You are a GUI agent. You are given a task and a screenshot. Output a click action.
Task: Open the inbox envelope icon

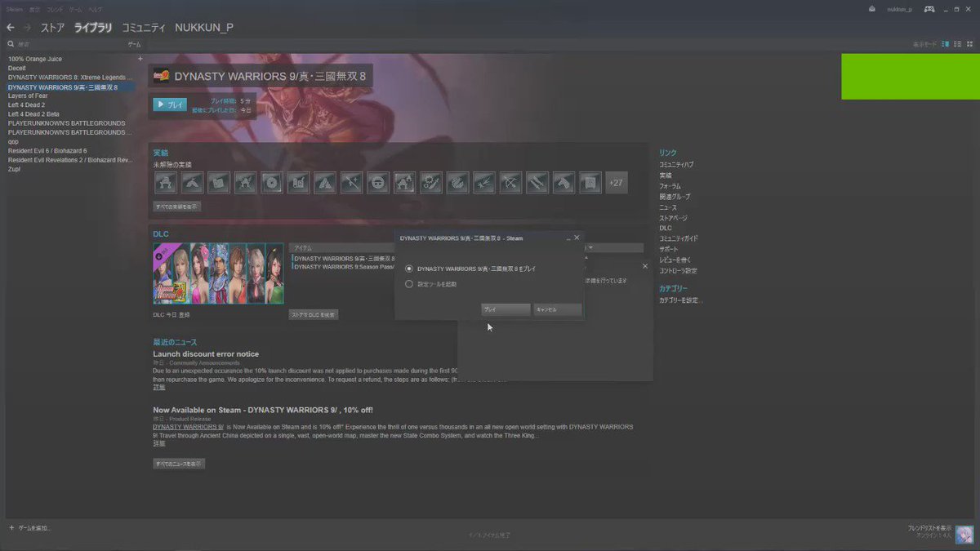tap(871, 9)
